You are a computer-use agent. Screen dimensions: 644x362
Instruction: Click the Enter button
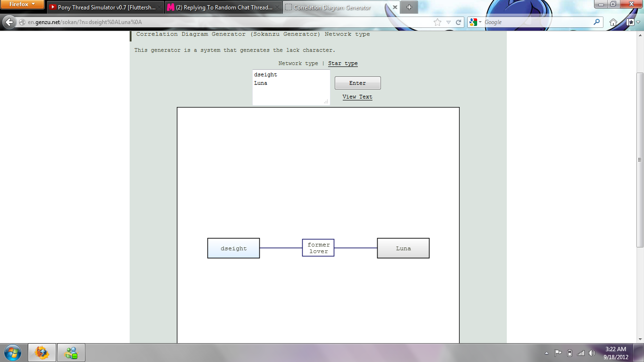357,83
